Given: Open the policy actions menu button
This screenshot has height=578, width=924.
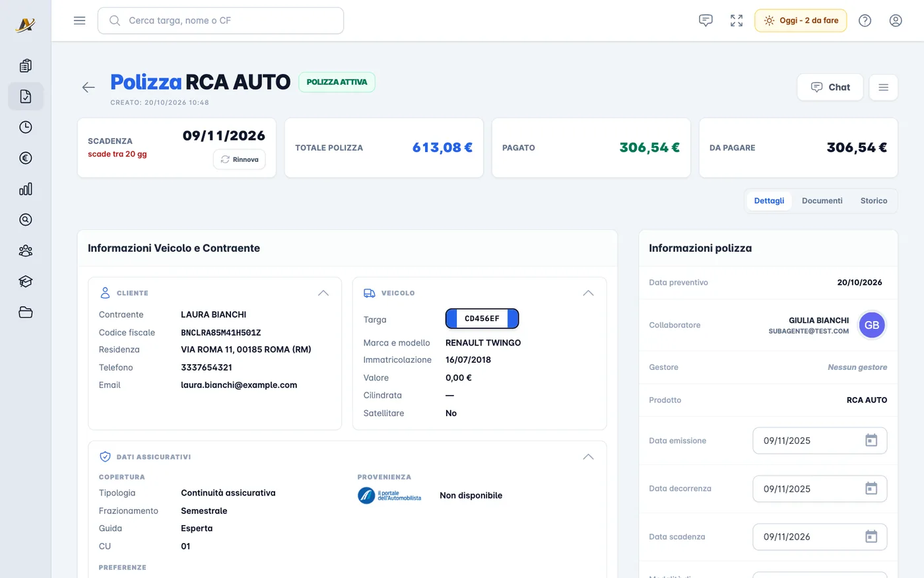Looking at the screenshot, I should pyautogui.click(x=883, y=87).
